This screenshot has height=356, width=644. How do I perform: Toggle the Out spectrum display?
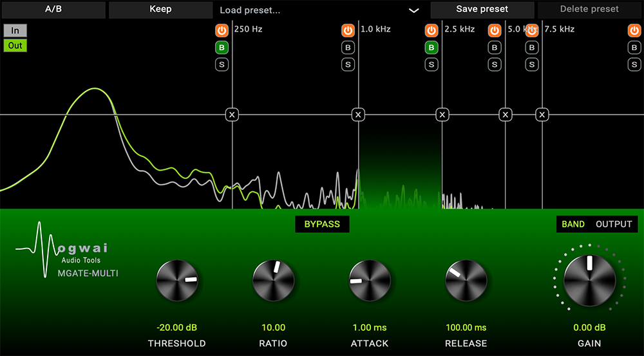[15, 46]
